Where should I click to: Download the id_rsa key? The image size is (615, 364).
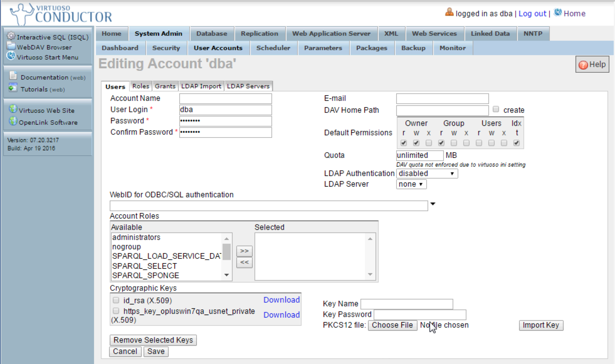click(281, 300)
